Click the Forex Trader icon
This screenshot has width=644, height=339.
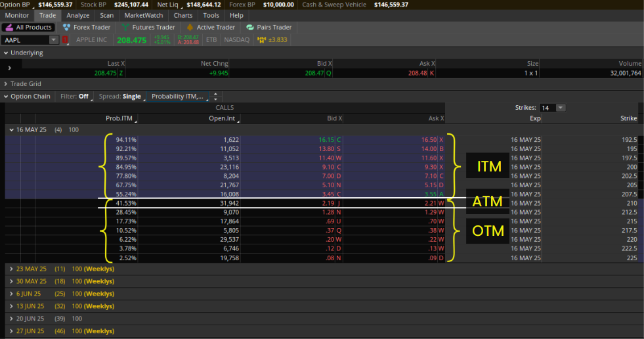[66, 27]
